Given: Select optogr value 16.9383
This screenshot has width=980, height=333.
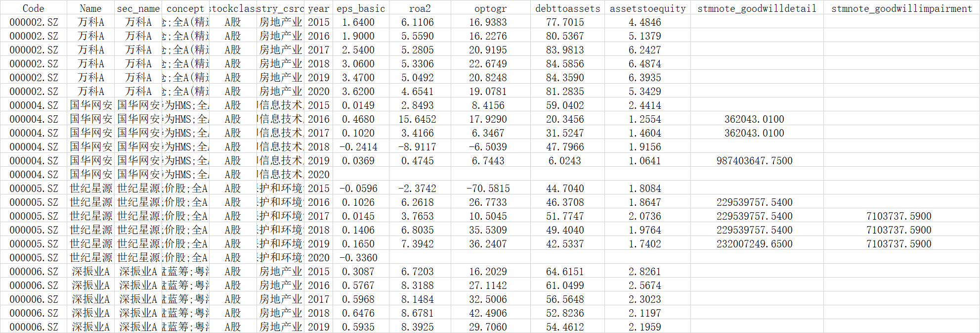Looking at the screenshot, I should click(x=488, y=22).
